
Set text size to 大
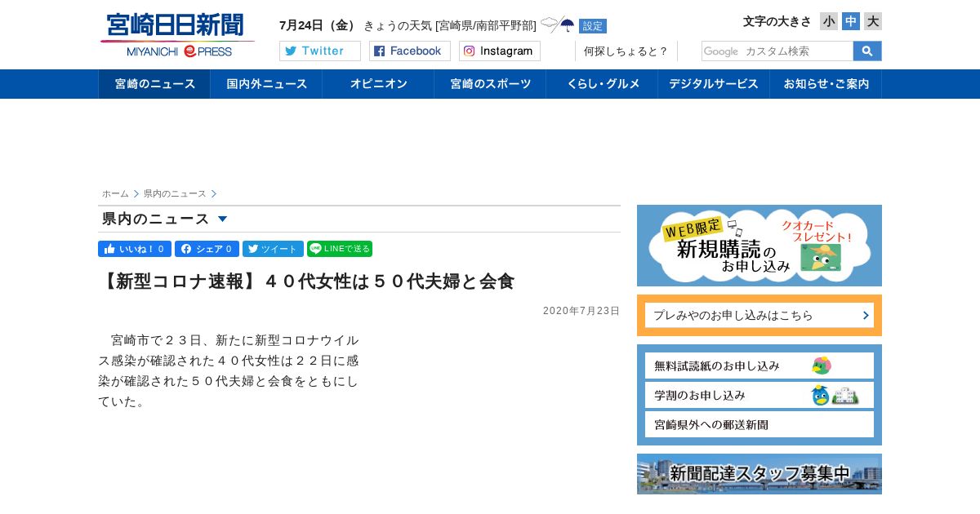[x=873, y=21]
